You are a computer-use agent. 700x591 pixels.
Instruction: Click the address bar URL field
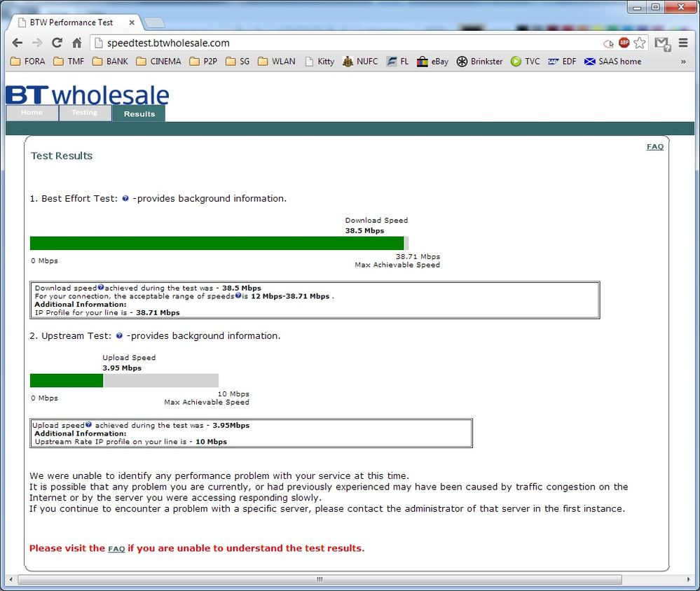pyautogui.click(x=348, y=43)
